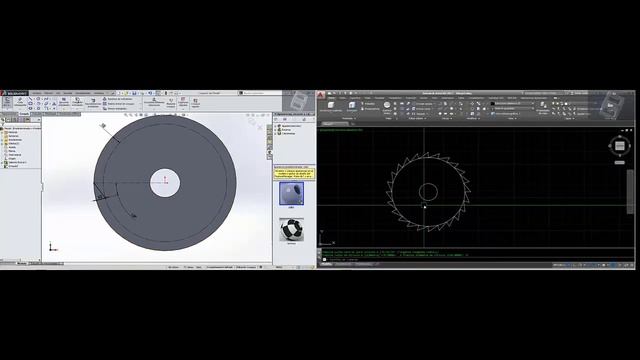Click Repair Sketch icon in SolidWorks

[x=171, y=102]
